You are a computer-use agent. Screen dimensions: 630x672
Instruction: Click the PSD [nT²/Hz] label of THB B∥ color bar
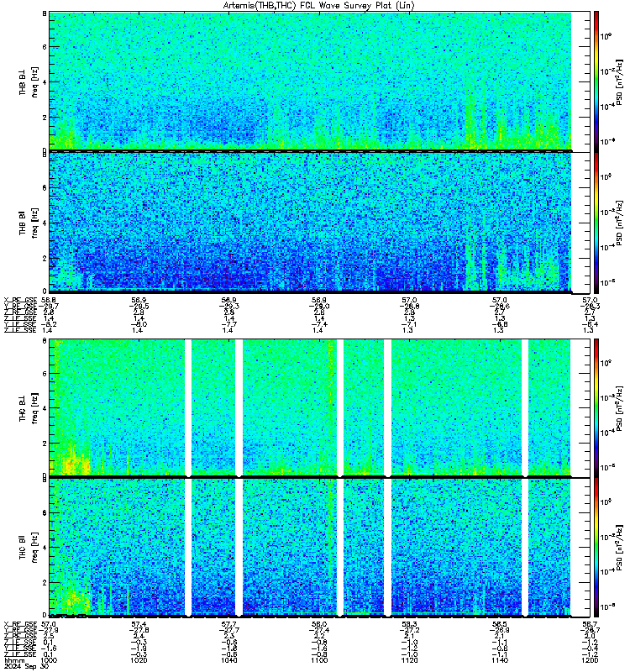pos(619,223)
